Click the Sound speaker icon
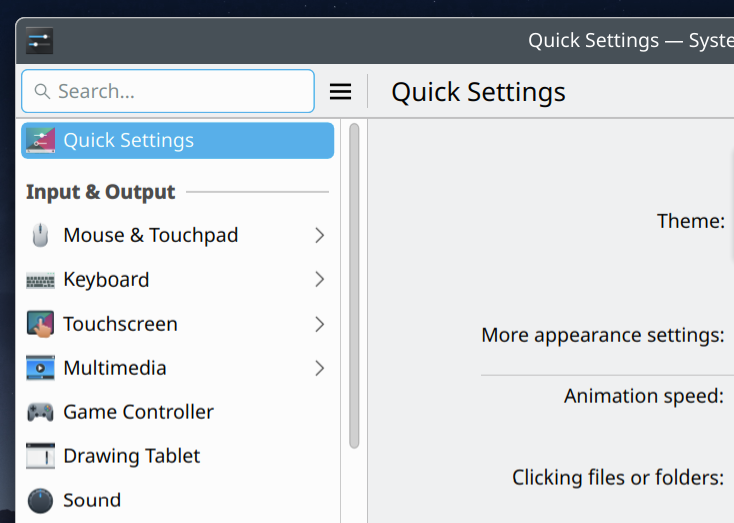Image resolution: width=734 pixels, height=523 pixels. tap(40, 500)
